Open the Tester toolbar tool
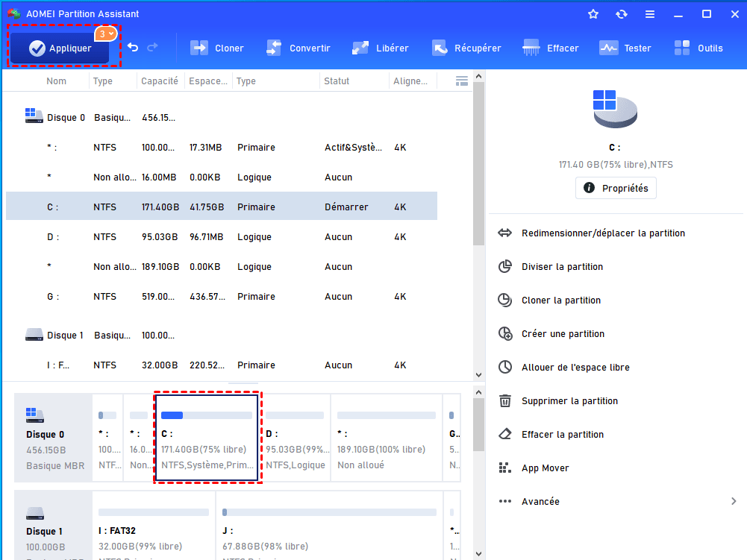This screenshot has height=560, width=747. 625,48
